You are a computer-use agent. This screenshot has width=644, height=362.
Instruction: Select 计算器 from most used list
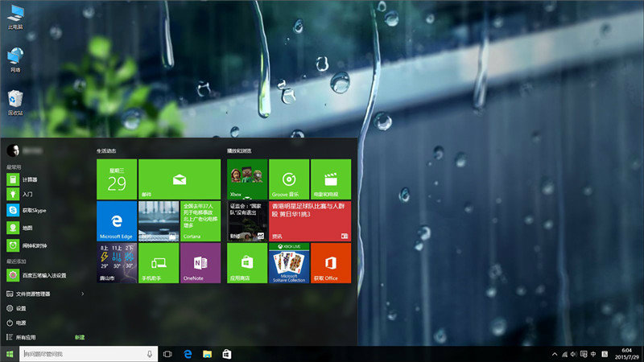pyautogui.click(x=30, y=179)
